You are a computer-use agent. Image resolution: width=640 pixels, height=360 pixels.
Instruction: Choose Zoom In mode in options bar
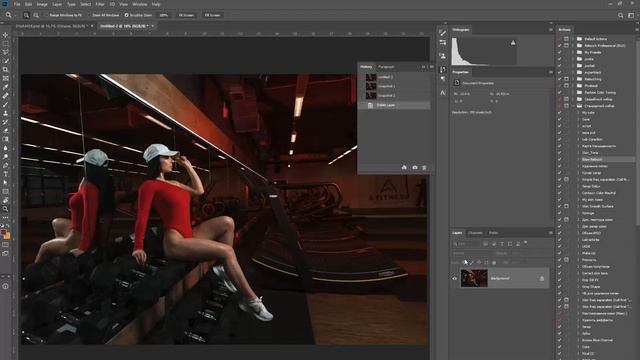(x=26, y=15)
